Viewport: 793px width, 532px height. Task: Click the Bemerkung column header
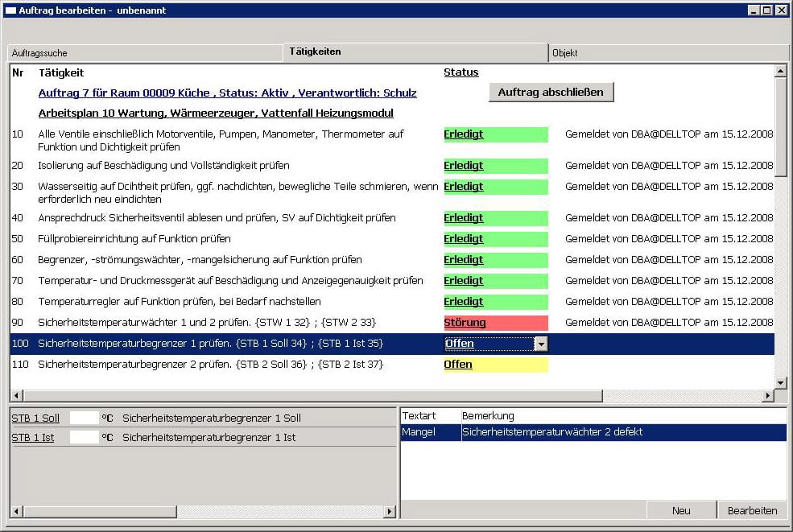pos(488,416)
